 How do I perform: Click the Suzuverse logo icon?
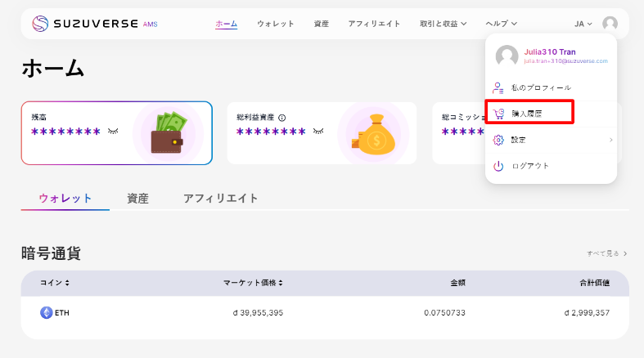(40, 24)
